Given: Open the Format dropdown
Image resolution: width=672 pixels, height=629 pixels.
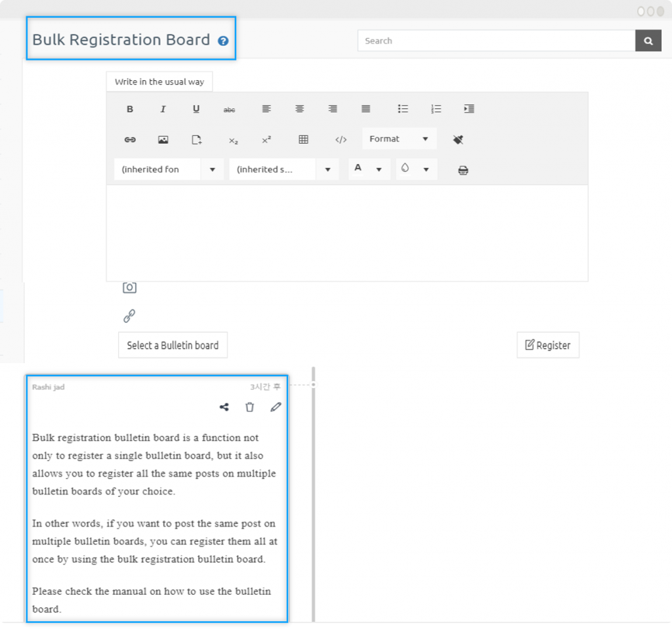Looking at the screenshot, I should coord(399,139).
